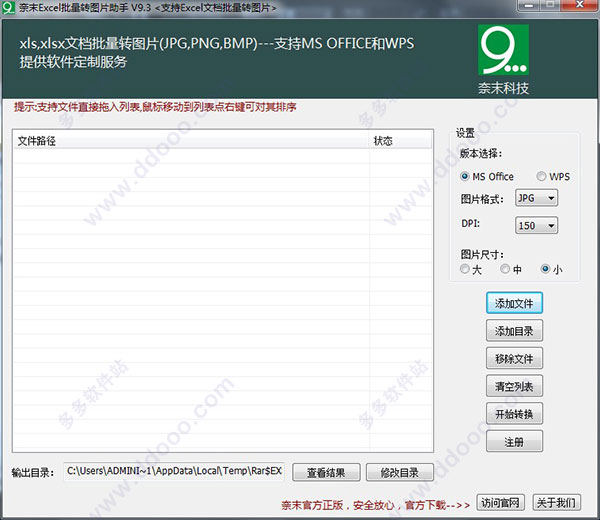Click the 奈末科技 caption under logo

coord(503,88)
